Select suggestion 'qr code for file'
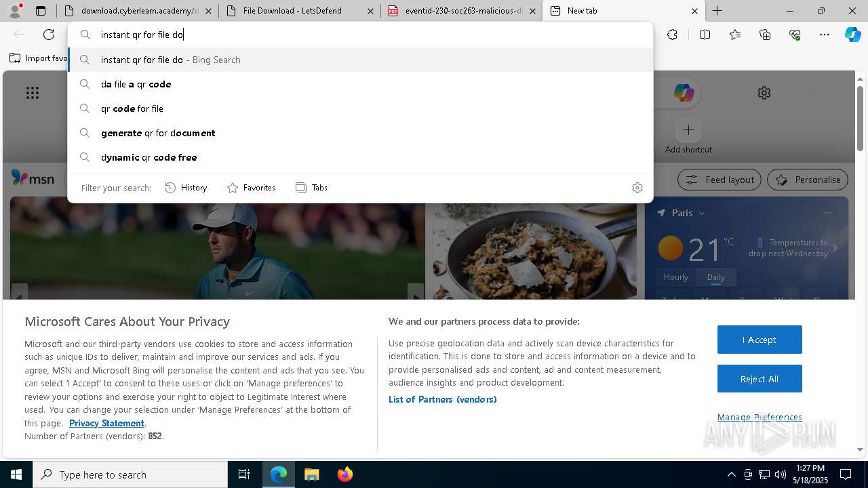The width and height of the screenshot is (868, 488). [360, 108]
